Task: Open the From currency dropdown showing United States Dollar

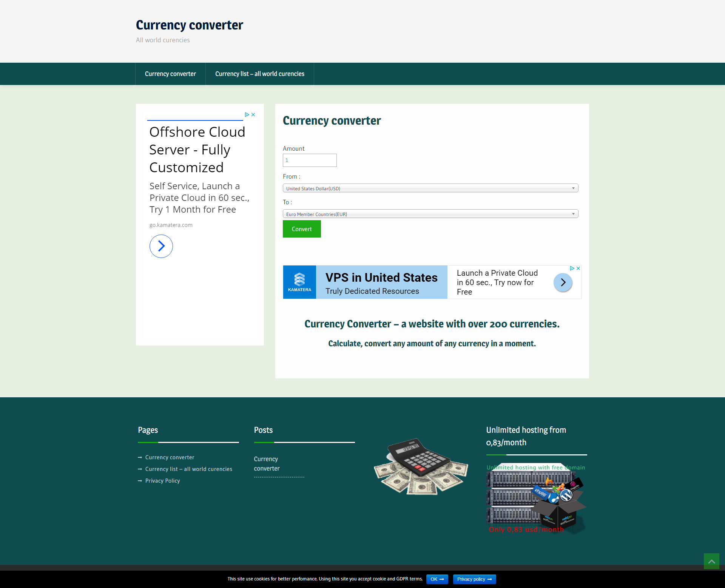Action: click(430, 188)
